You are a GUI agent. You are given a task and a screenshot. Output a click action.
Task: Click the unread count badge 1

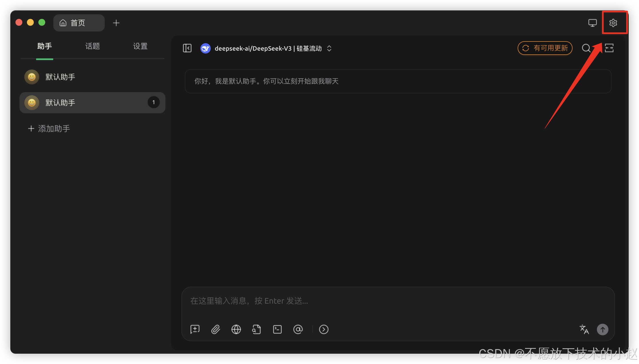click(x=154, y=102)
